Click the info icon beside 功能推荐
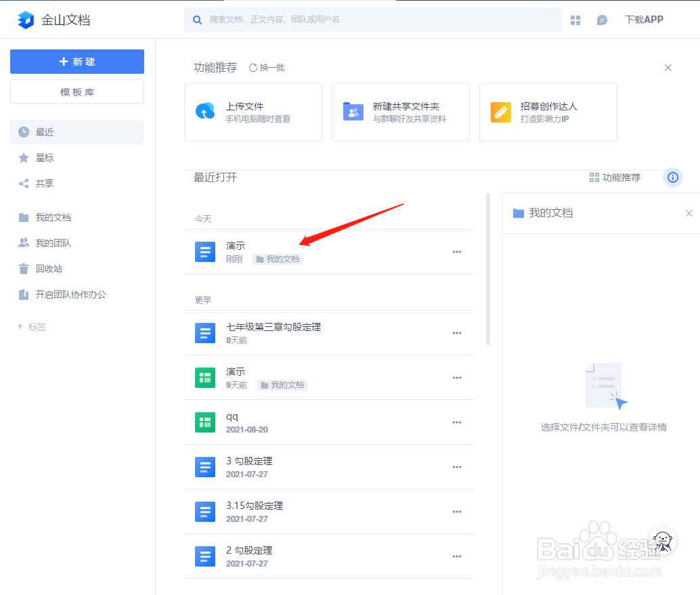 point(672,177)
